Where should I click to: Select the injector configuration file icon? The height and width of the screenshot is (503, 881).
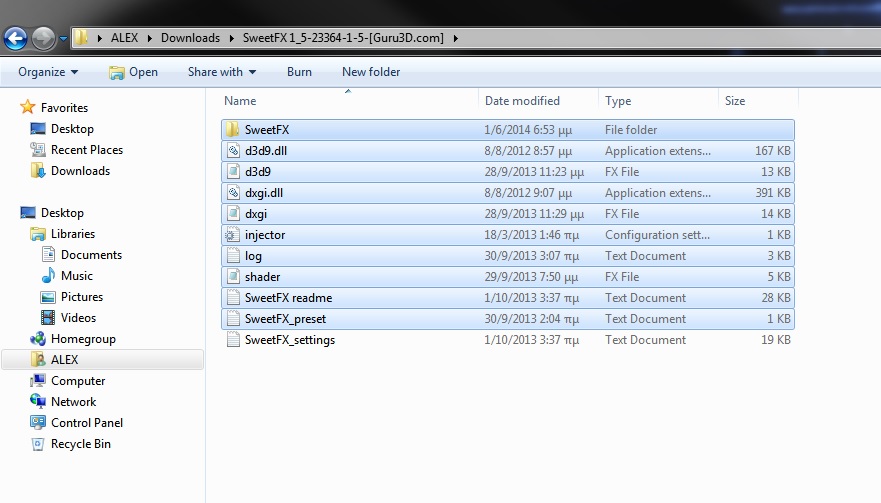tap(233, 235)
